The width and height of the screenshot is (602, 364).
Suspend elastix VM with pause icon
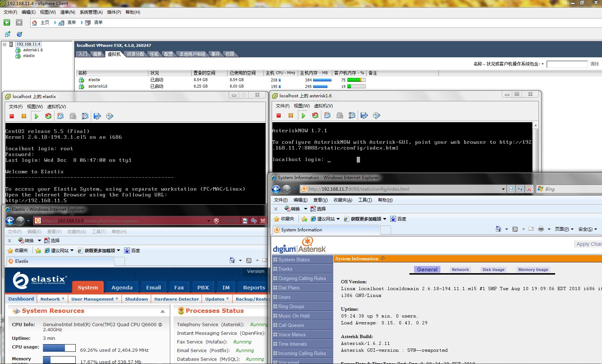(x=24, y=116)
